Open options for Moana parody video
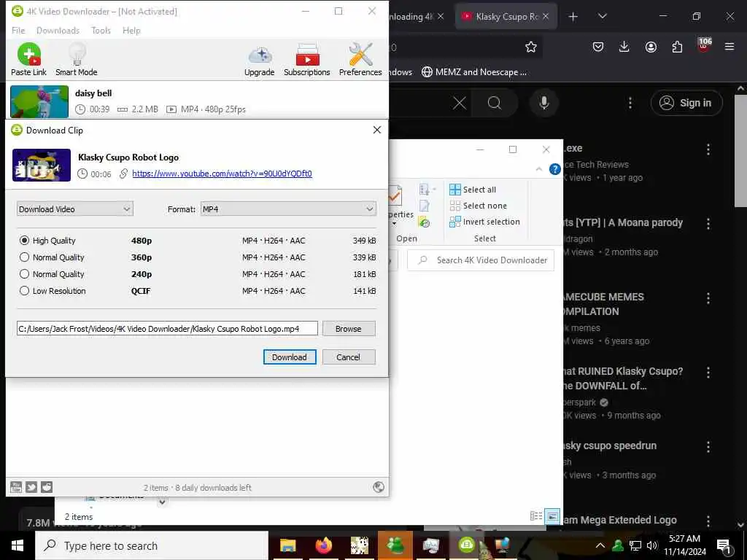The height and width of the screenshot is (560, 747). tap(708, 224)
